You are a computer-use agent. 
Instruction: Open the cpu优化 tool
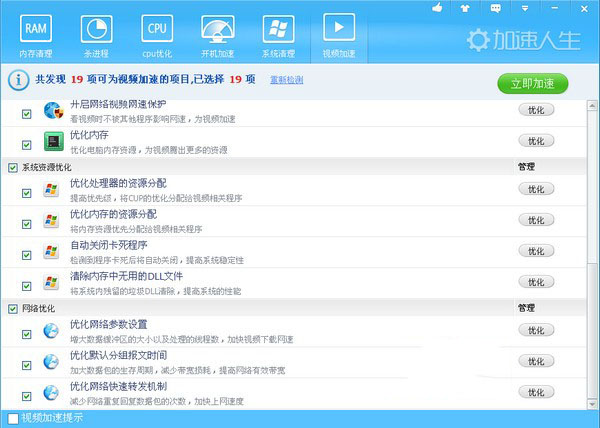(x=157, y=36)
